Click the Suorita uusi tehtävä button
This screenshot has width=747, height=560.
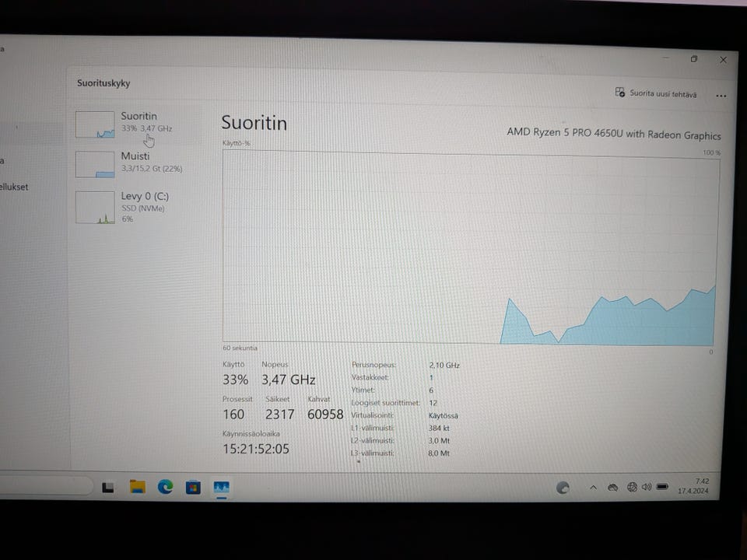point(655,93)
